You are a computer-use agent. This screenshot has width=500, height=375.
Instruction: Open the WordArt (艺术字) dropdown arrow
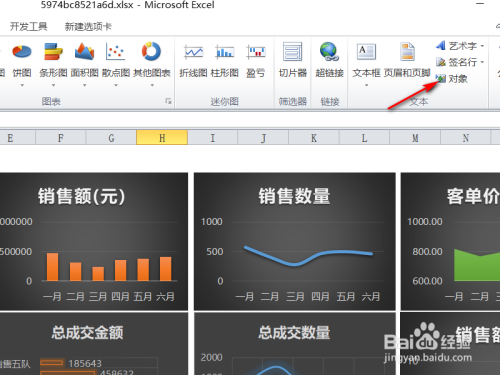coord(482,46)
